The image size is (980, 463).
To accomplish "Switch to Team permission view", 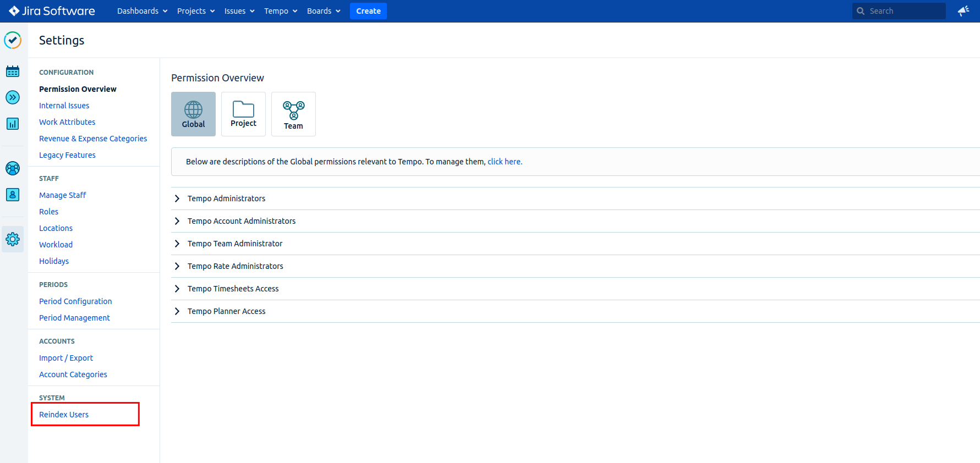I will (x=293, y=114).
